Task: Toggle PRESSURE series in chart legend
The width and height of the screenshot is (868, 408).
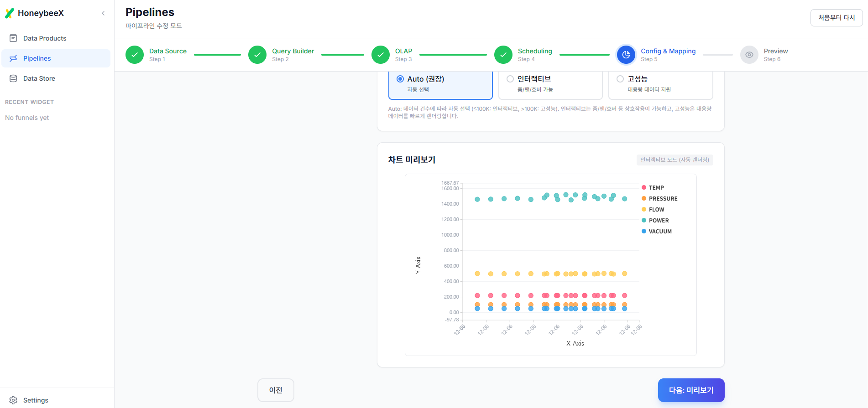Action: [659, 199]
